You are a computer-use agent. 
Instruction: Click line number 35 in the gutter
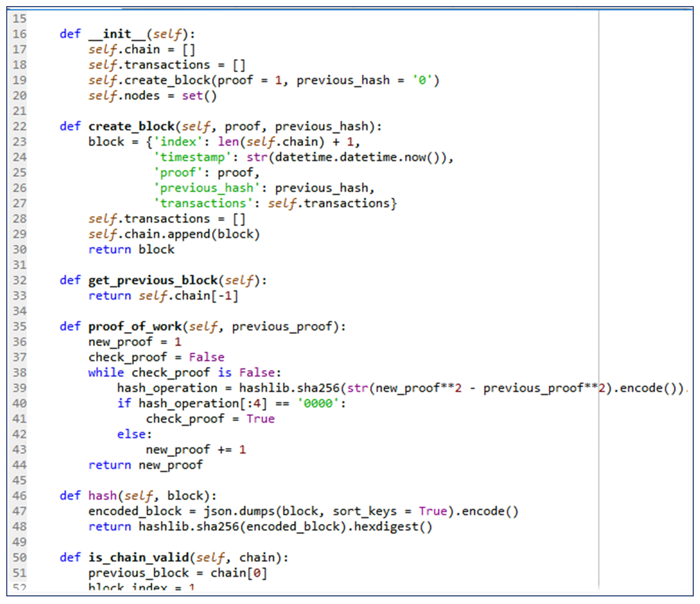19,326
